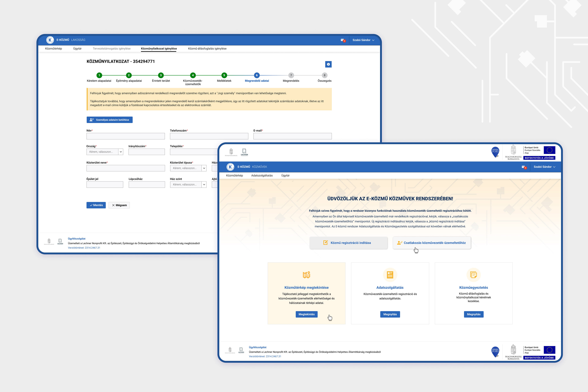
Task: Click the Közműegyeztetés card icon
Action: click(473, 275)
